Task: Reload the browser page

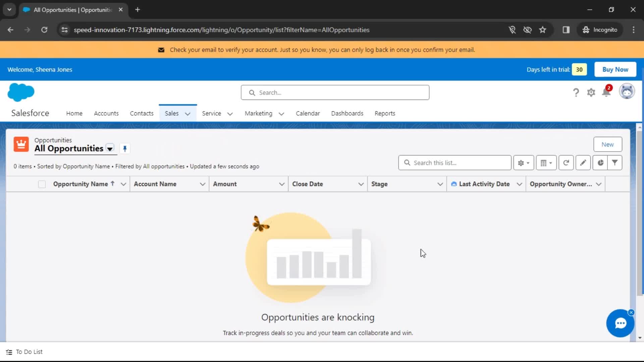Action: (44, 30)
